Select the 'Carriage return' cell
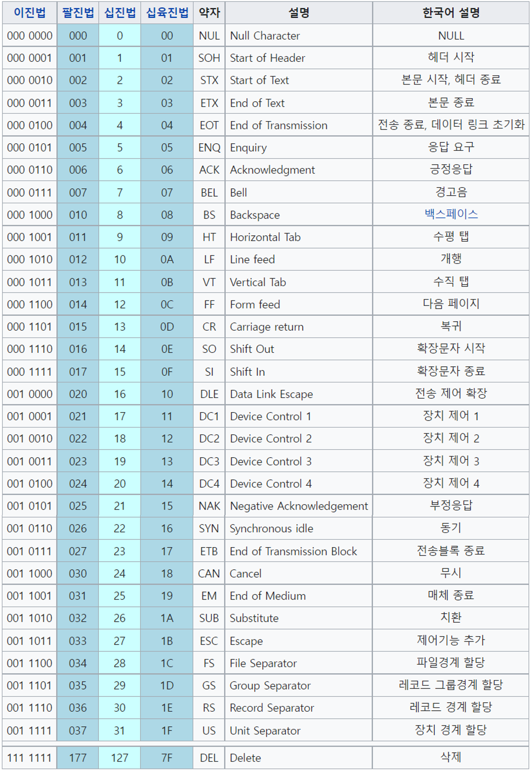Screen dimensions: 532x771 [x=299, y=326]
